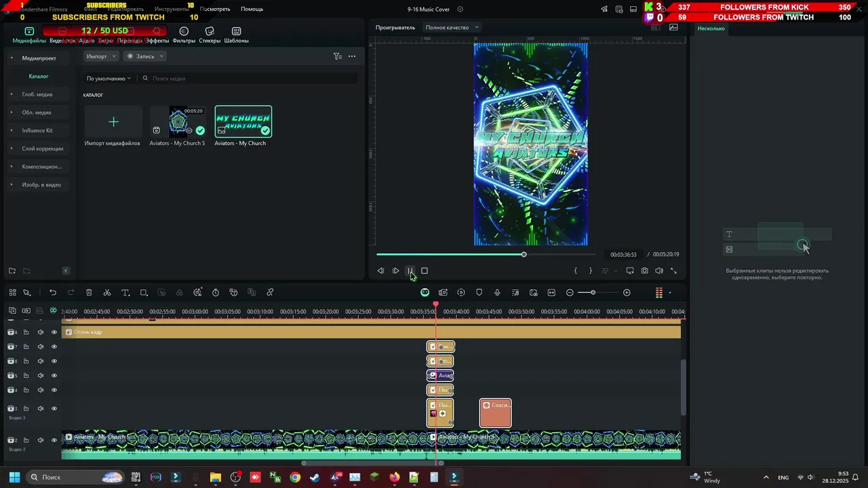Pause the preview playback
The image size is (868, 488).
tap(410, 271)
